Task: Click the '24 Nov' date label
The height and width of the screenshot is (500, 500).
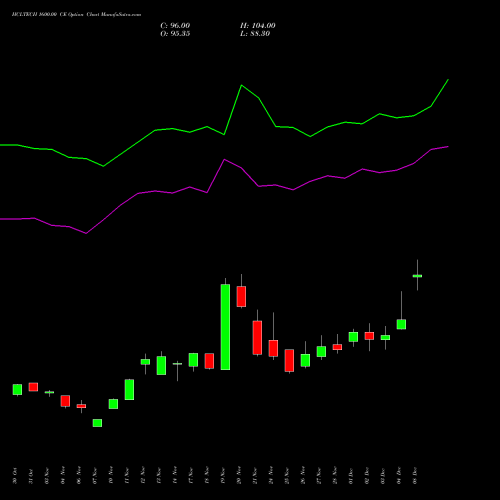Action: click(271, 476)
